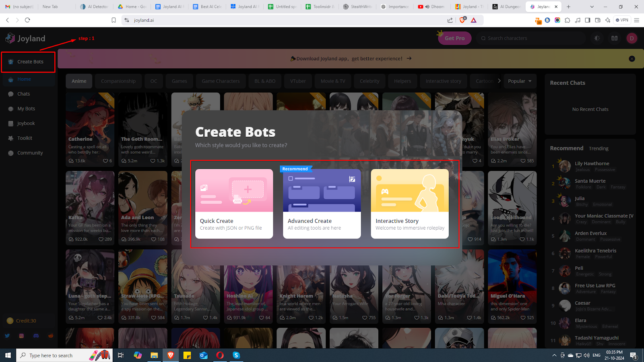644x362 pixels.
Task: Open Create Bots in the sidebar
Action: (x=28, y=62)
